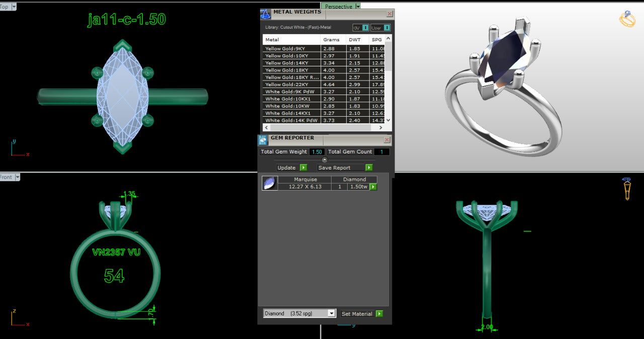This screenshot has width=644, height=339.
Task: Click the 12.27 X 6.13 gem size cell
Action: 305,187
